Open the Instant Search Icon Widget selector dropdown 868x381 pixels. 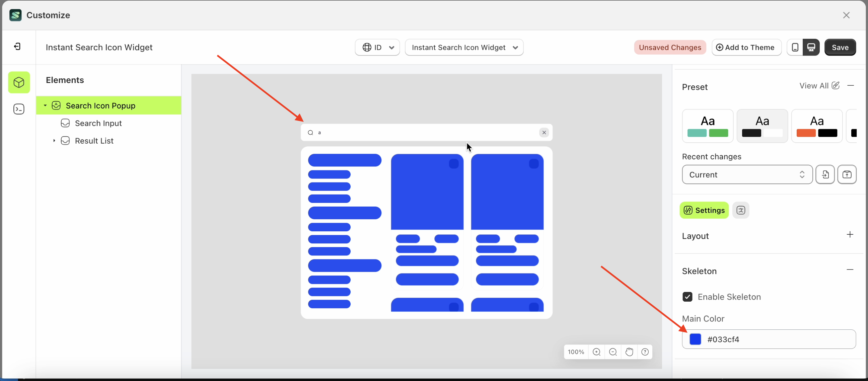[x=464, y=47]
